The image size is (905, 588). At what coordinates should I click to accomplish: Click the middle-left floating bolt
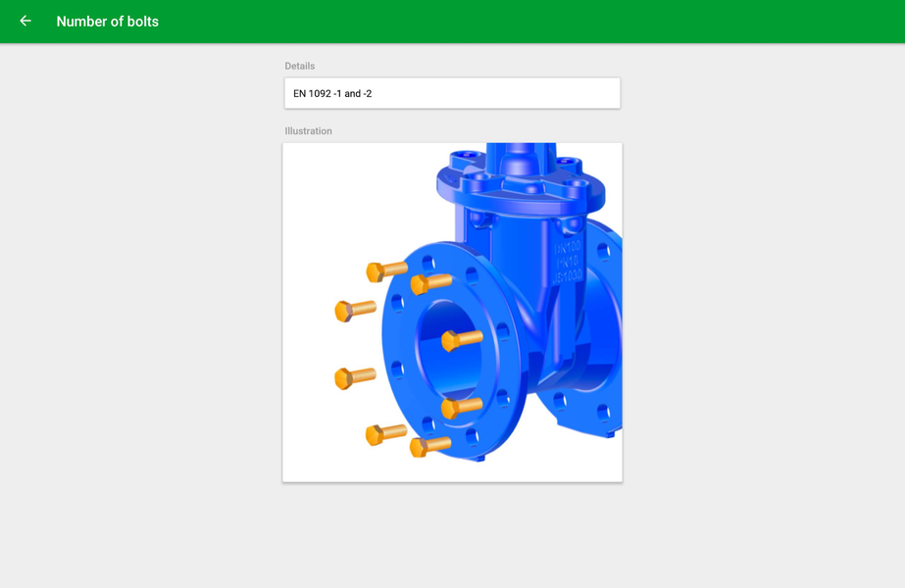(x=355, y=376)
